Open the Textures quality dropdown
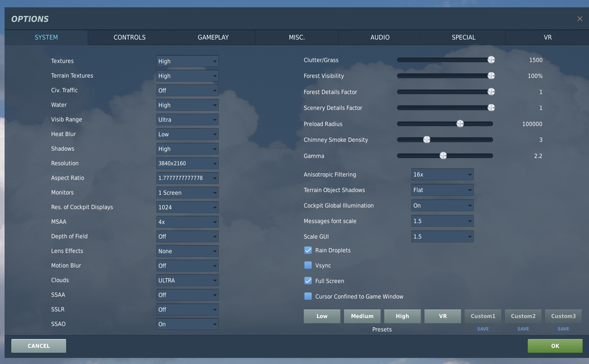Screen dimensions: 589x364 point(187,61)
